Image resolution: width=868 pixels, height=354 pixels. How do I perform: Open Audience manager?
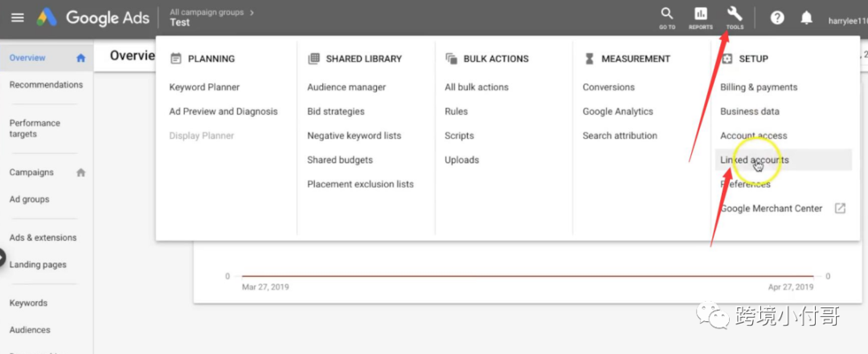click(x=346, y=87)
